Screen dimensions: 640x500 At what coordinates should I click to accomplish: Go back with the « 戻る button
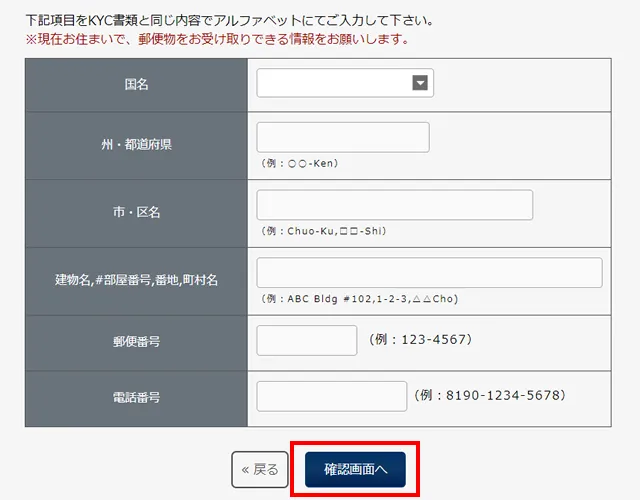(260, 469)
